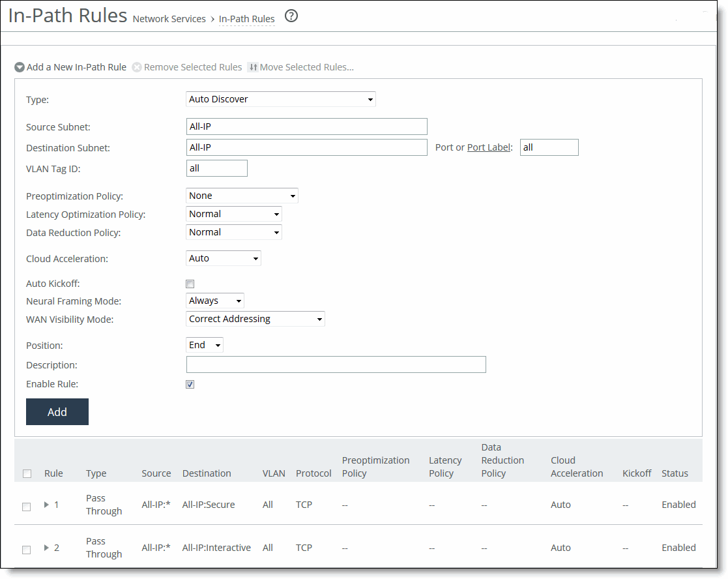Screen dimensions: 728x579
Task: Expand rule 2 with its disclosure triangle
Action: click(x=45, y=548)
